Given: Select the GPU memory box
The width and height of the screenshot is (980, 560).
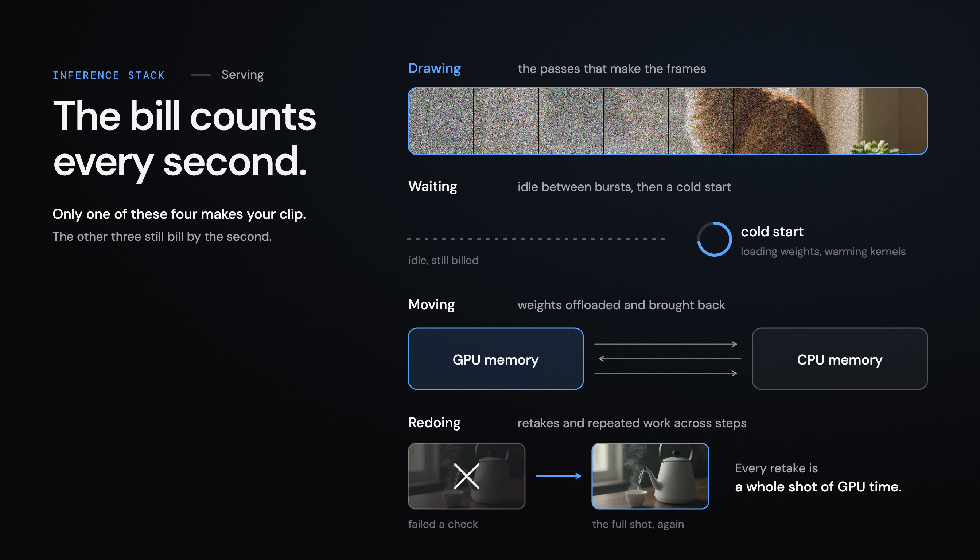Looking at the screenshot, I should pyautogui.click(x=495, y=359).
